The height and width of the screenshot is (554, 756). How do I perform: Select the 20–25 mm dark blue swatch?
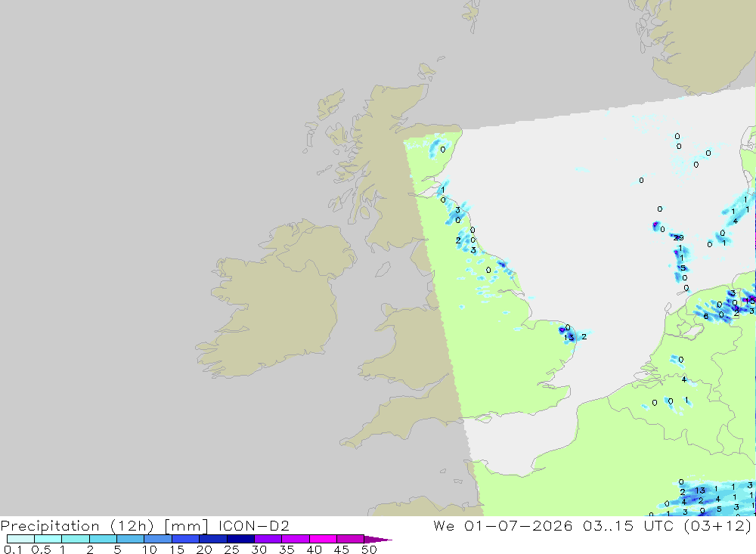(213, 539)
